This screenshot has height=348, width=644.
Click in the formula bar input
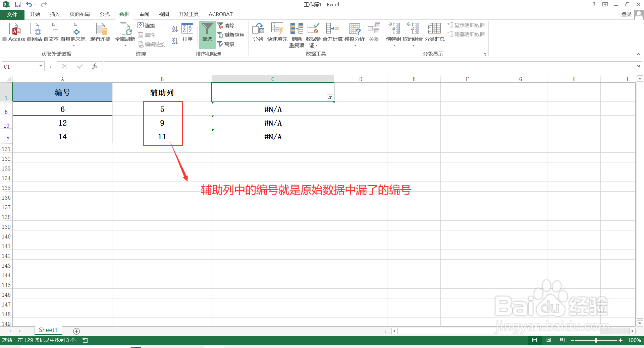pyautogui.click(x=369, y=66)
